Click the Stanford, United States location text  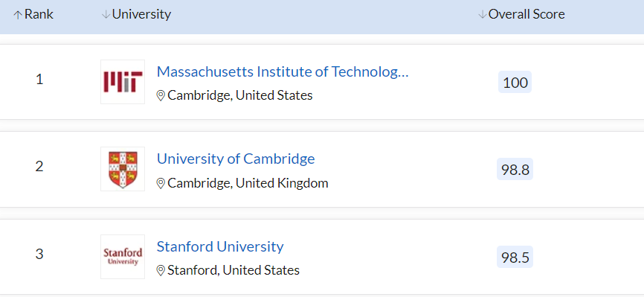click(234, 271)
